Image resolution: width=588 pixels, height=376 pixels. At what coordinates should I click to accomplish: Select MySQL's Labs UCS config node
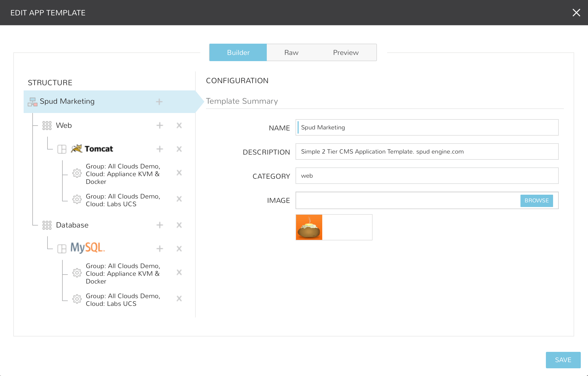[x=123, y=300]
